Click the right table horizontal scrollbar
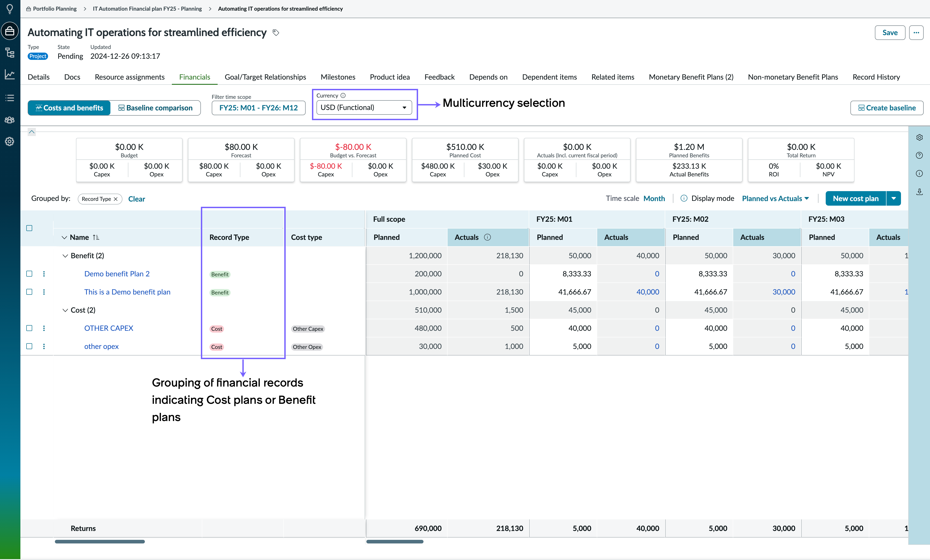Viewport: 930px width, 560px height. (x=395, y=541)
